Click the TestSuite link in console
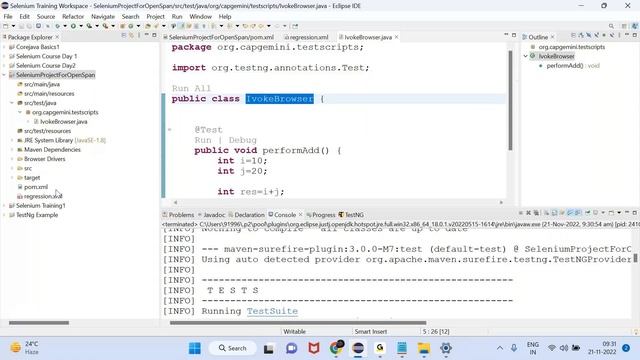 tap(272, 311)
